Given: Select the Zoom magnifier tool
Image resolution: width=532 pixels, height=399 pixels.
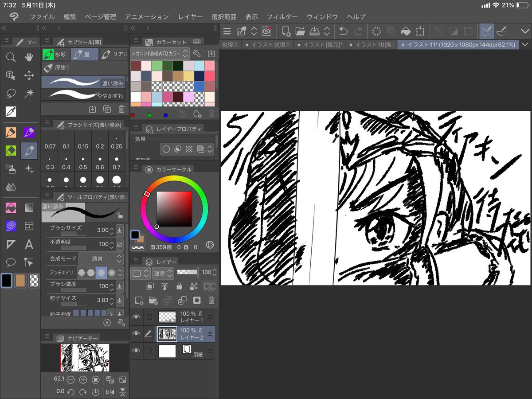Looking at the screenshot, I should point(11,57).
